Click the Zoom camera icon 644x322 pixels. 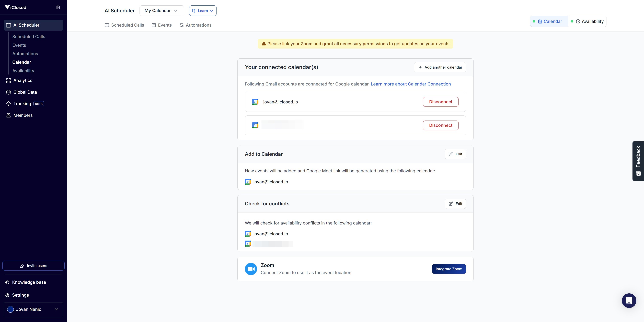251,269
